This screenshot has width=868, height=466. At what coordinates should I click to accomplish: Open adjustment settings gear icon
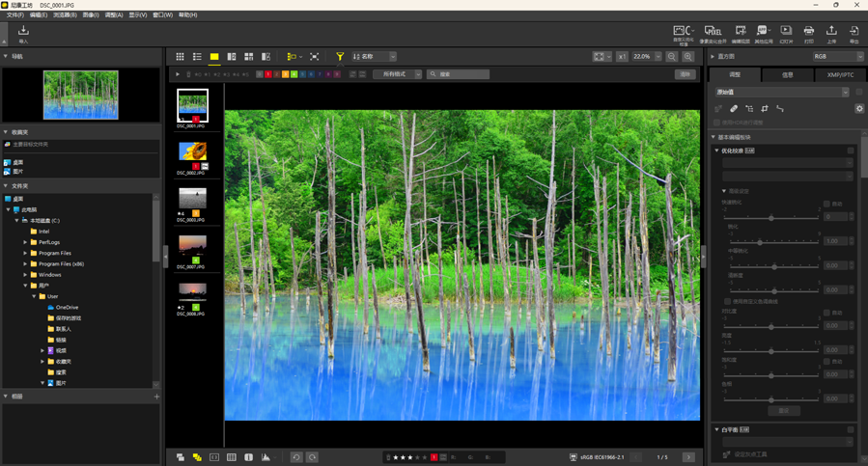(x=858, y=109)
